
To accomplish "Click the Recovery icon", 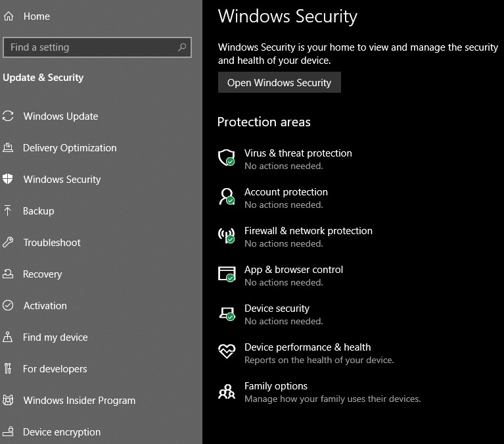I will tap(8, 274).
